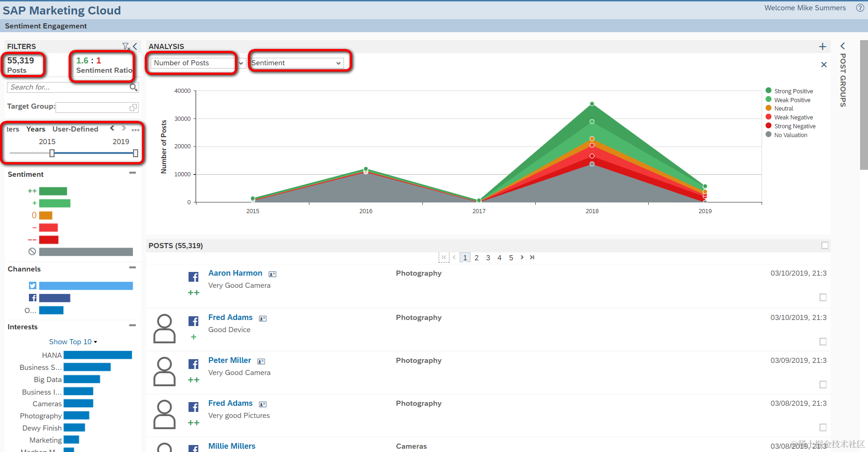Open Peter Miller profile link

click(x=230, y=361)
